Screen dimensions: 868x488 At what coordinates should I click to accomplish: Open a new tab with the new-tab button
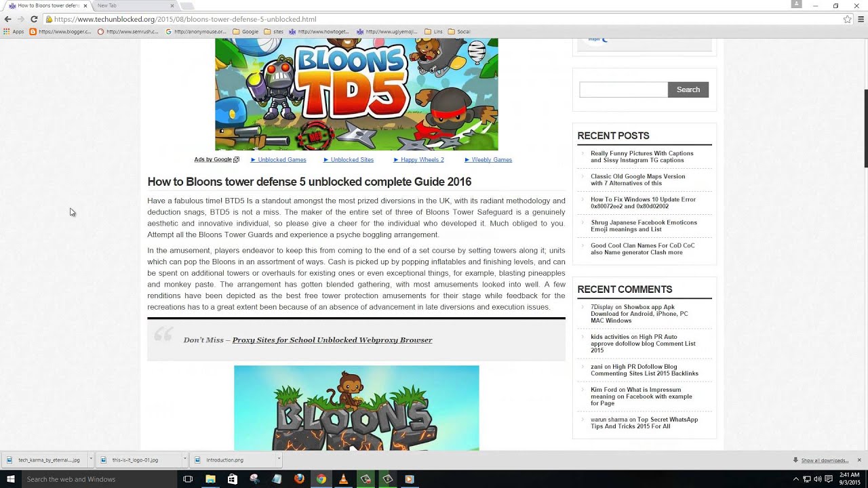click(186, 5)
